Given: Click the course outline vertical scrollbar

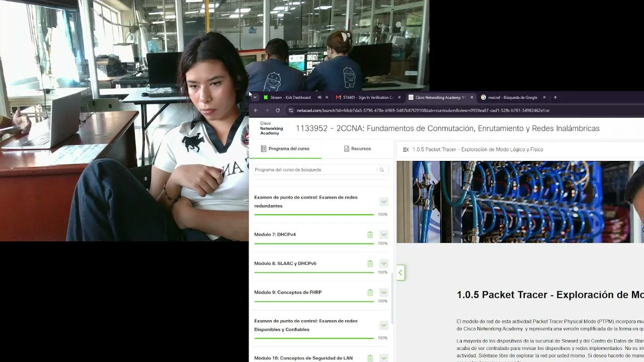Looking at the screenshot, I should pos(392,299).
